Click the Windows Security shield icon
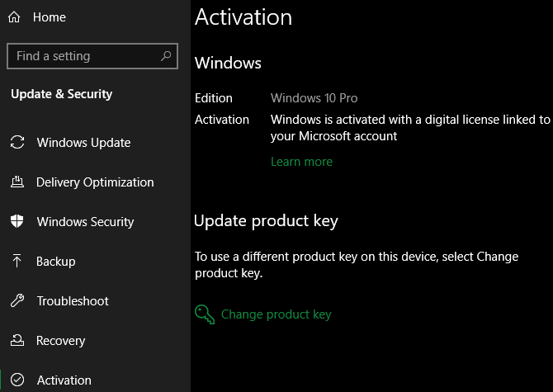Viewport: 553px width, 392px height. (17, 222)
